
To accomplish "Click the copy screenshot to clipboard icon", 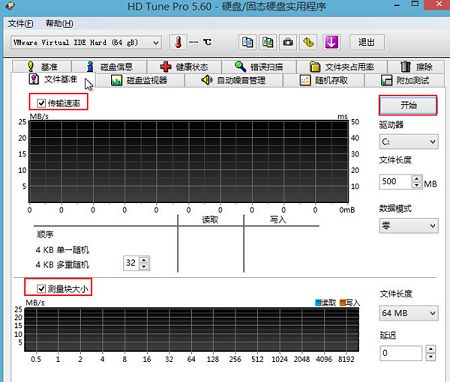I will point(268,42).
